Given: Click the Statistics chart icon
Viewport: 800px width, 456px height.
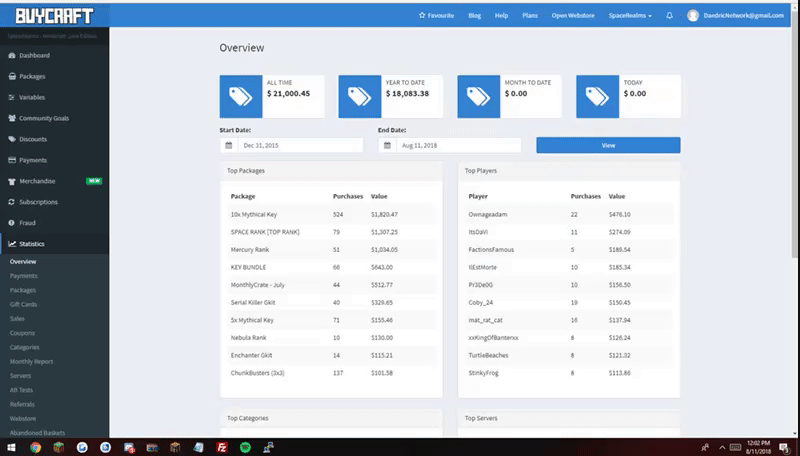Looking at the screenshot, I should tap(12, 244).
